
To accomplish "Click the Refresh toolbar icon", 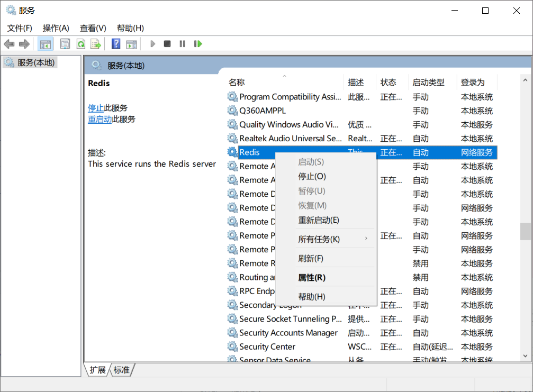I will click(x=80, y=44).
